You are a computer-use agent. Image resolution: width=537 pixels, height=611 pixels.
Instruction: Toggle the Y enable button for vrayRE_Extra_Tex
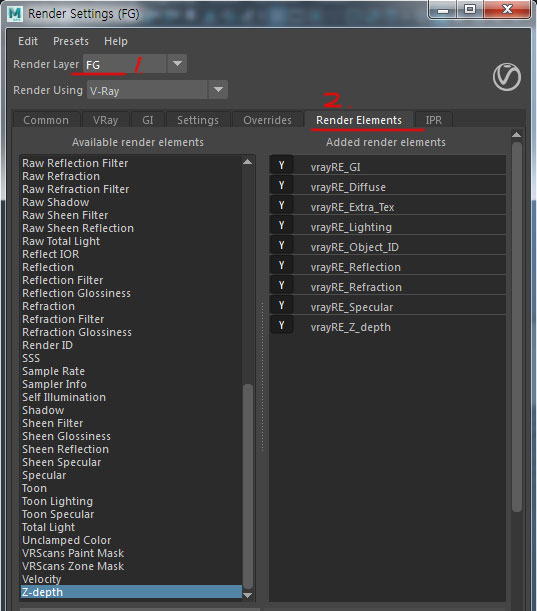[281, 205]
